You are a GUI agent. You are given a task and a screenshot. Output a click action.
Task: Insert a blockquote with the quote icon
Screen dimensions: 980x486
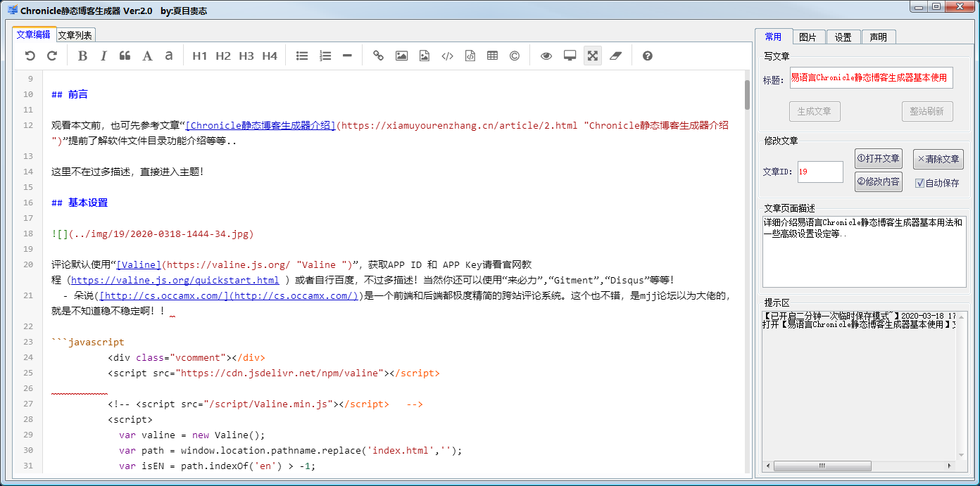tap(125, 56)
